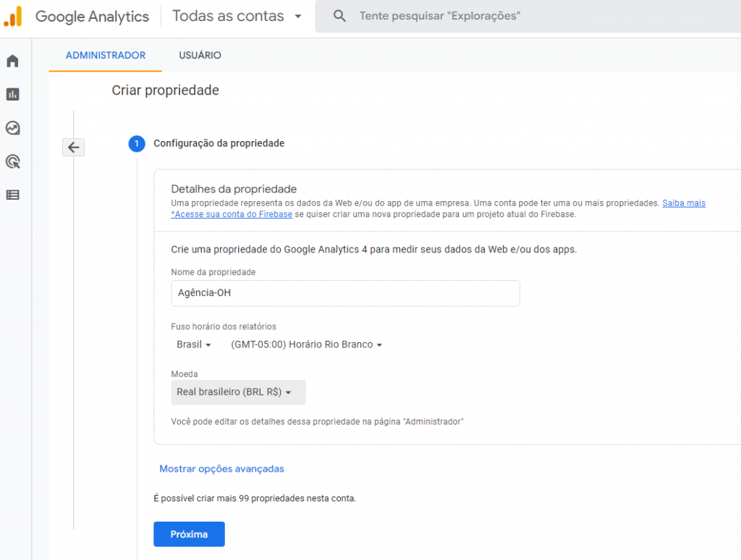This screenshot has width=741, height=560.
Task: Open the Explore icon in the sidebar
Action: point(13,128)
